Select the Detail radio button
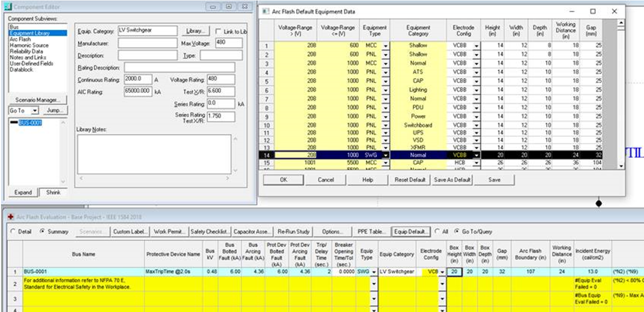The image size is (644, 312). point(13,231)
